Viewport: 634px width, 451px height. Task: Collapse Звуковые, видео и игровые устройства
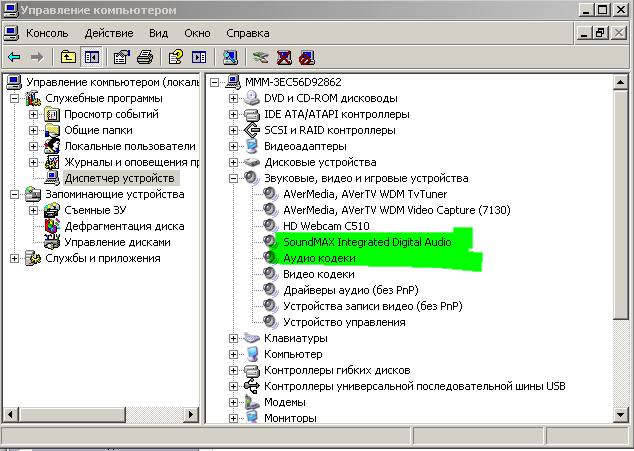[x=233, y=178]
